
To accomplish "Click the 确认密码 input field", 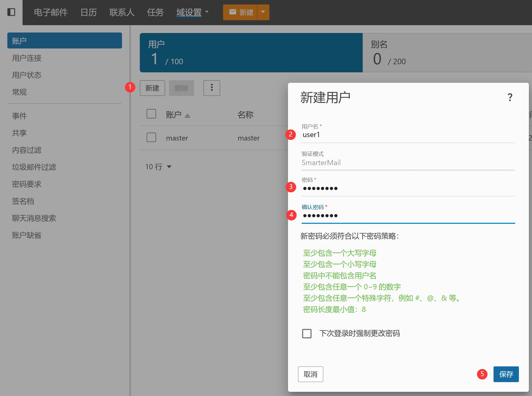I will (408, 216).
